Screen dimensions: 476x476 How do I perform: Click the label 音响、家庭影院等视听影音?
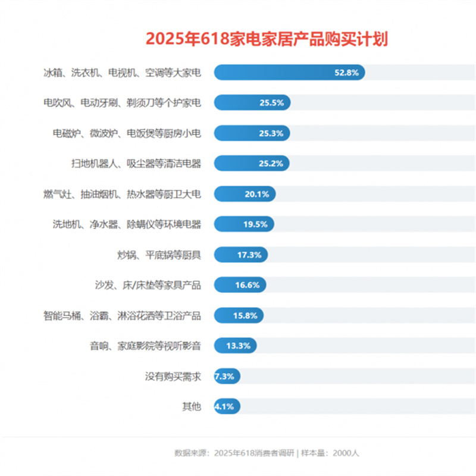click(x=145, y=346)
